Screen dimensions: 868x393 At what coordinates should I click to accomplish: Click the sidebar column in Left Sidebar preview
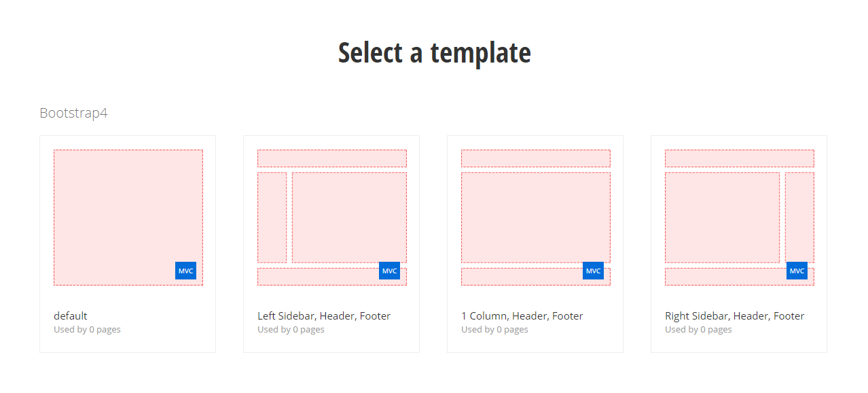click(272, 216)
